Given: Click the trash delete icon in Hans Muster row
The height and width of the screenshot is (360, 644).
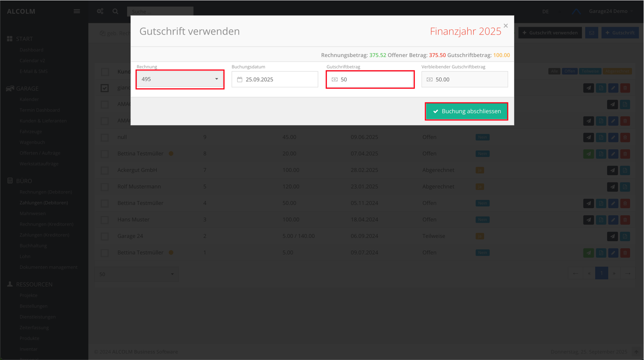Looking at the screenshot, I should (625, 220).
